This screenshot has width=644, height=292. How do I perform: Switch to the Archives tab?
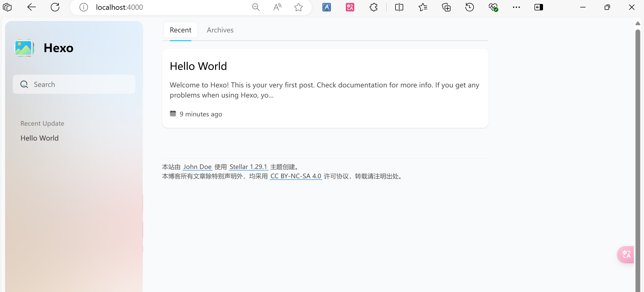point(220,30)
